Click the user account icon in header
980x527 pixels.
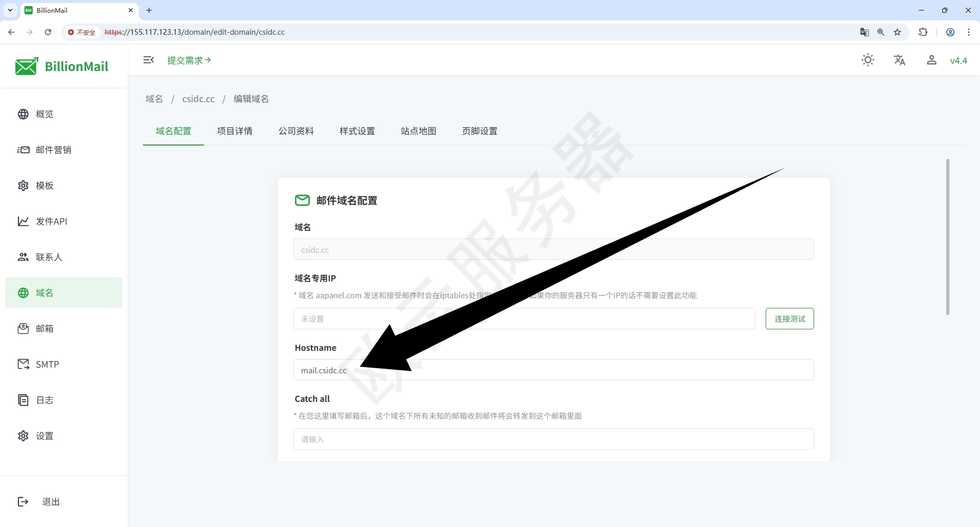932,60
